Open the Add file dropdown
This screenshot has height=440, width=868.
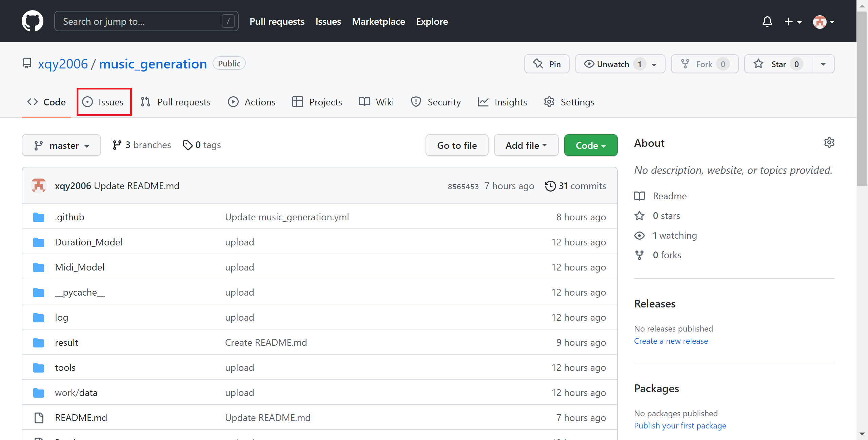click(x=526, y=145)
